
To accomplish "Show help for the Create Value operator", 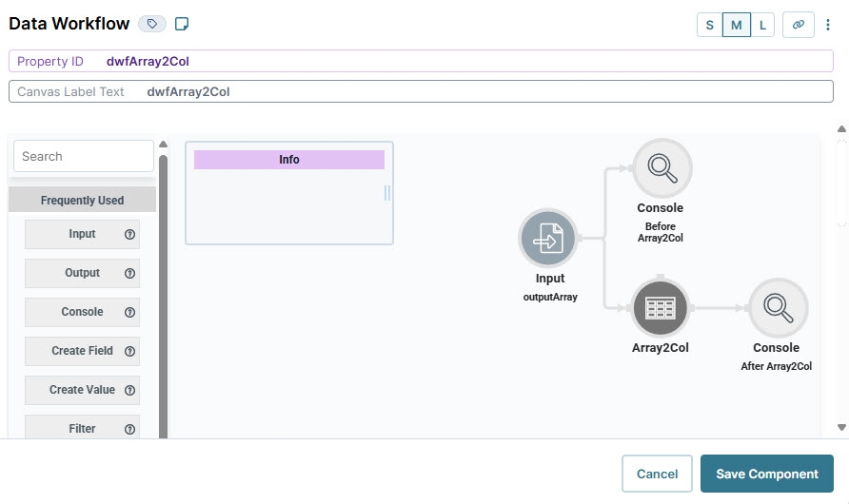I will click(130, 390).
